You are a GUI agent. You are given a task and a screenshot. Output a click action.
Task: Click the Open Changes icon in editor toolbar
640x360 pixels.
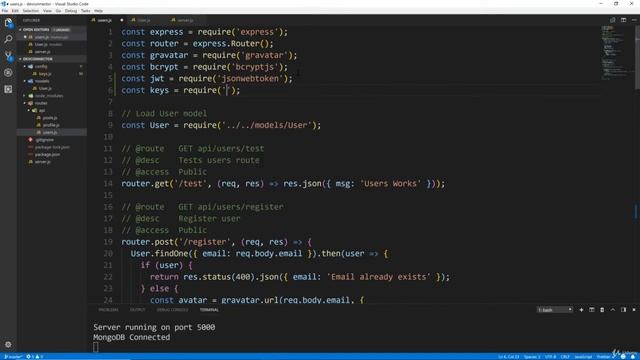pos(613,20)
